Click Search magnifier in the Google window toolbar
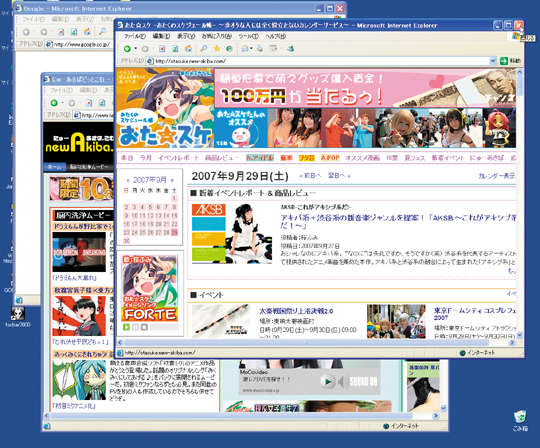The height and width of the screenshot is (448, 540). (x=102, y=32)
